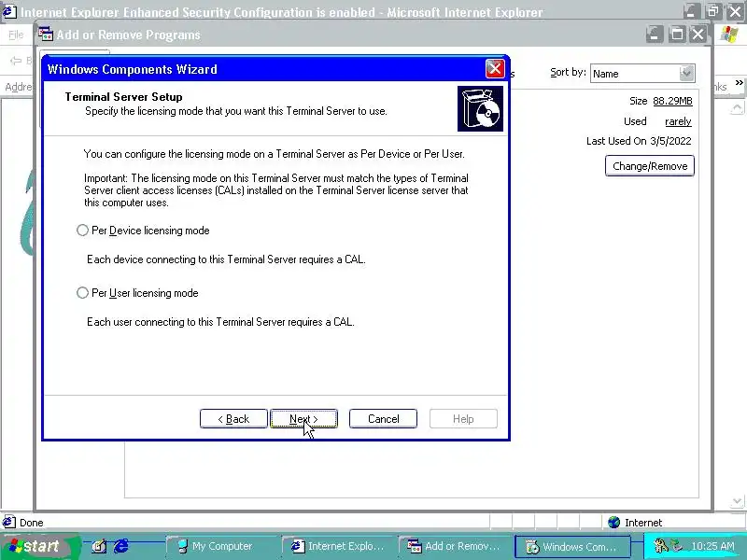The width and height of the screenshot is (747, 560).
Task: Restore down the Internet Explorer window
Action: [712, 11]
